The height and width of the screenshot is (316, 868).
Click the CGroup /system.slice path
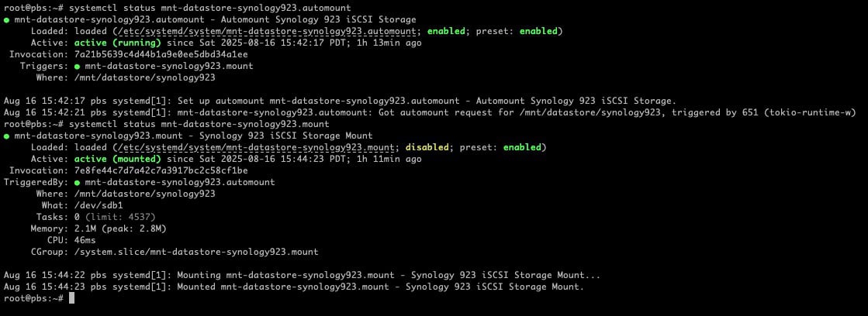pos(196,252)
